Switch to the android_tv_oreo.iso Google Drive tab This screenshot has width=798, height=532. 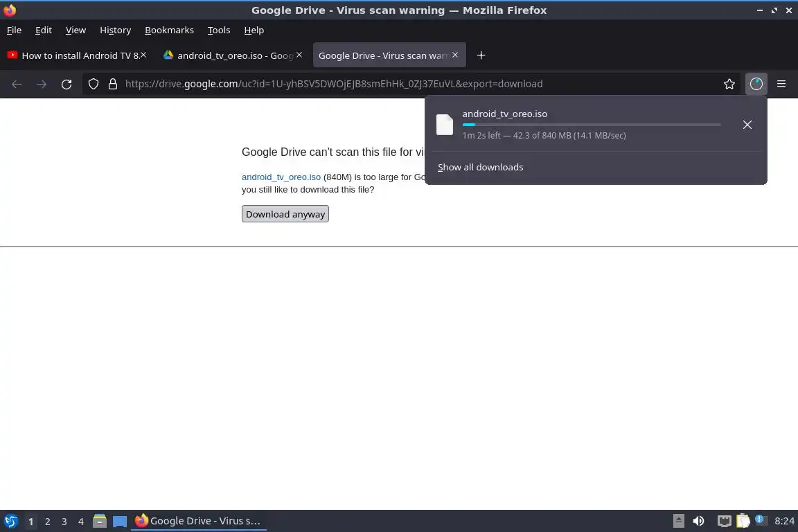[231, 55]
